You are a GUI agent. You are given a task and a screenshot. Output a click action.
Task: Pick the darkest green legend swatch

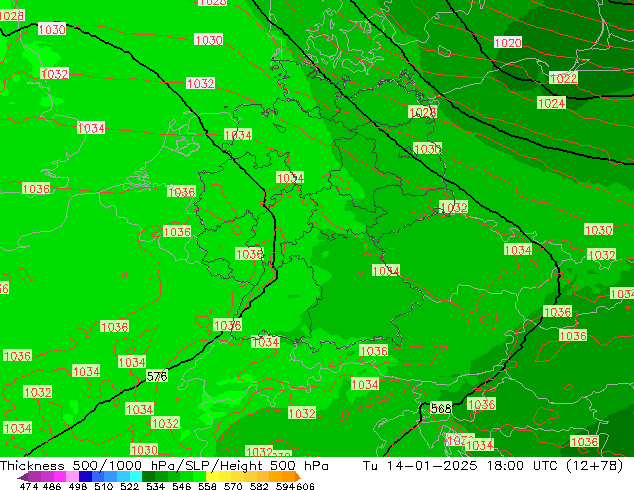(x=148, y=476)
